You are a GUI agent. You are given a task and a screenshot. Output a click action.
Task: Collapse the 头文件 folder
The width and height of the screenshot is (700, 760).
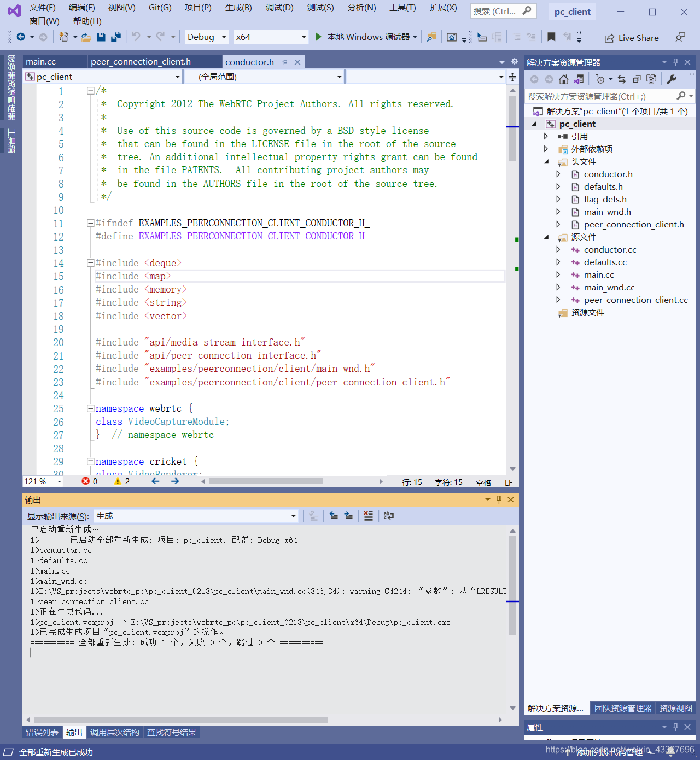(x=546, y=162)
